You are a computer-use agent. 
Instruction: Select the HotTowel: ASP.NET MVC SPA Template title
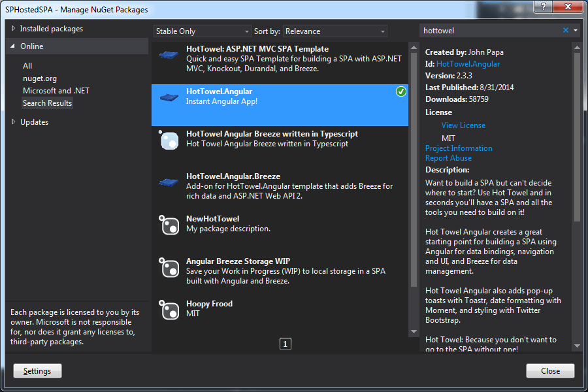(257, 49)
